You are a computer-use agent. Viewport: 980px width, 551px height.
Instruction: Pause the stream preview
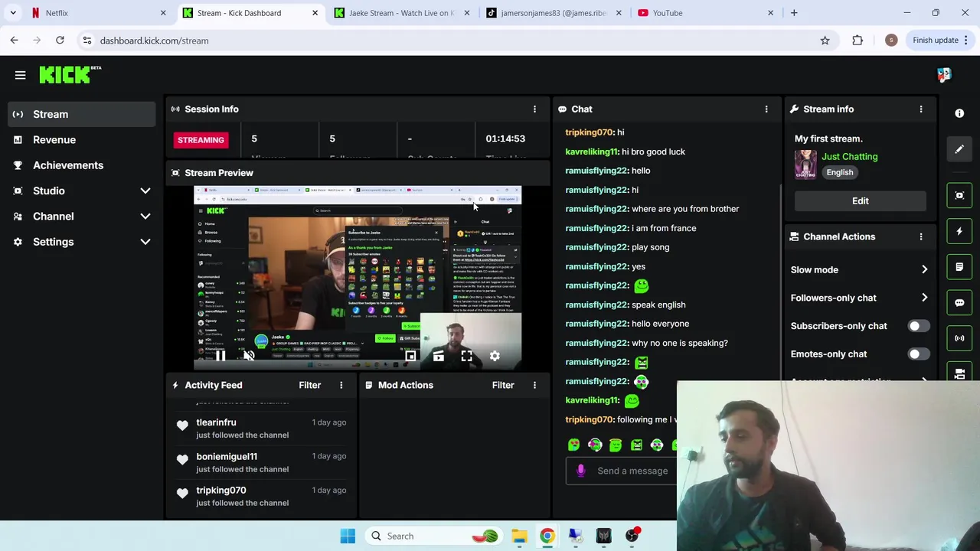[220, 356]
